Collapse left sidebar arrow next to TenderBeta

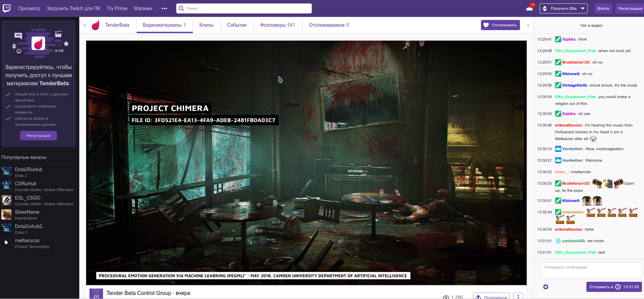pos(85,25)
